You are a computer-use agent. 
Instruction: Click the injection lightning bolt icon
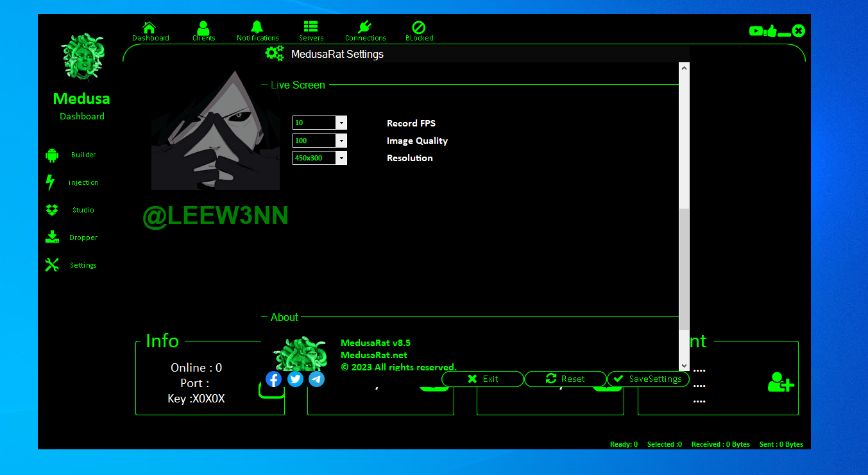coord(51,182)
